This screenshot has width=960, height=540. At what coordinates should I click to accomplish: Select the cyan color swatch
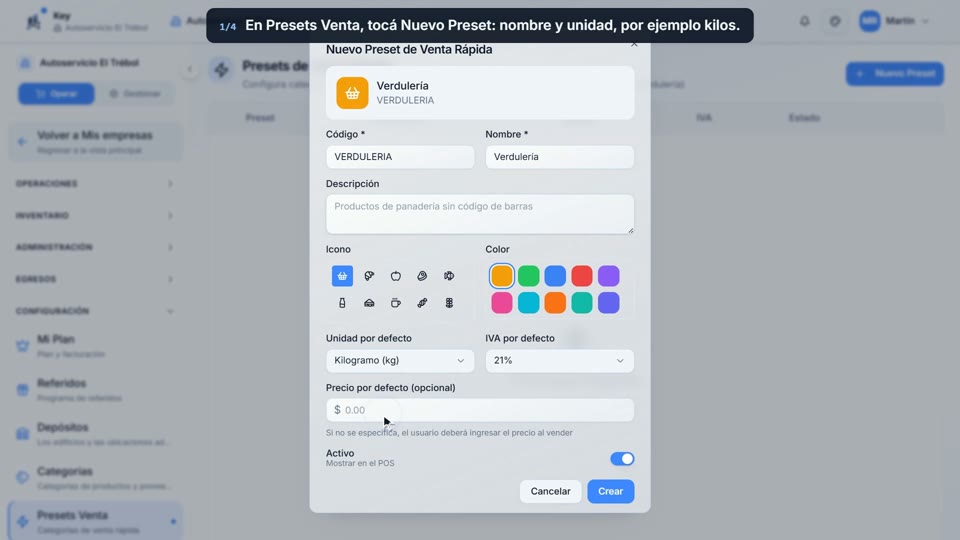tap(528, 303)
